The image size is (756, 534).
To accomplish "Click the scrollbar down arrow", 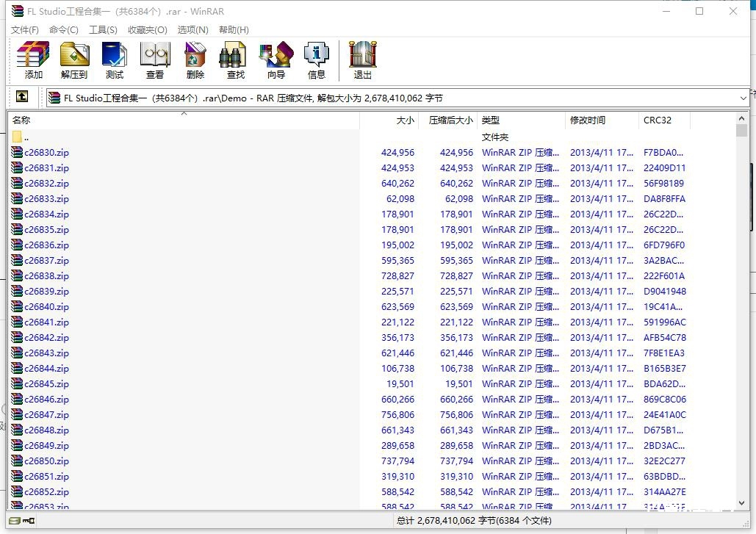I will (741, 503).
